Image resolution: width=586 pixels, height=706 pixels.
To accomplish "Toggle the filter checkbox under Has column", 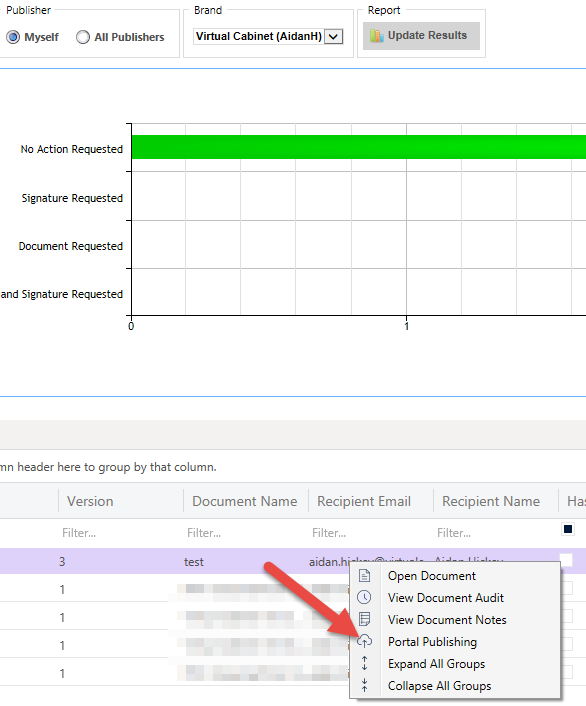I will (568, 529).
